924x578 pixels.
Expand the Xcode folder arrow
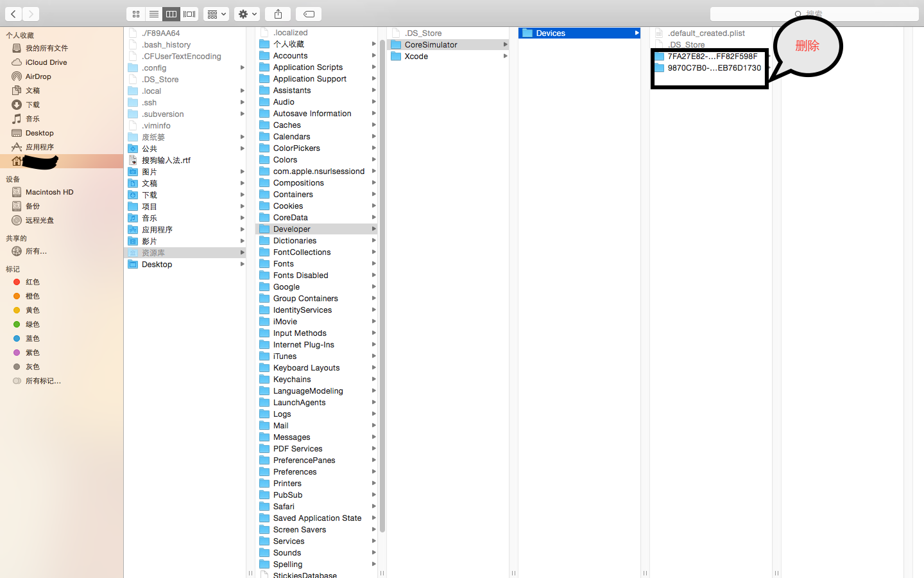click(505, 57)
